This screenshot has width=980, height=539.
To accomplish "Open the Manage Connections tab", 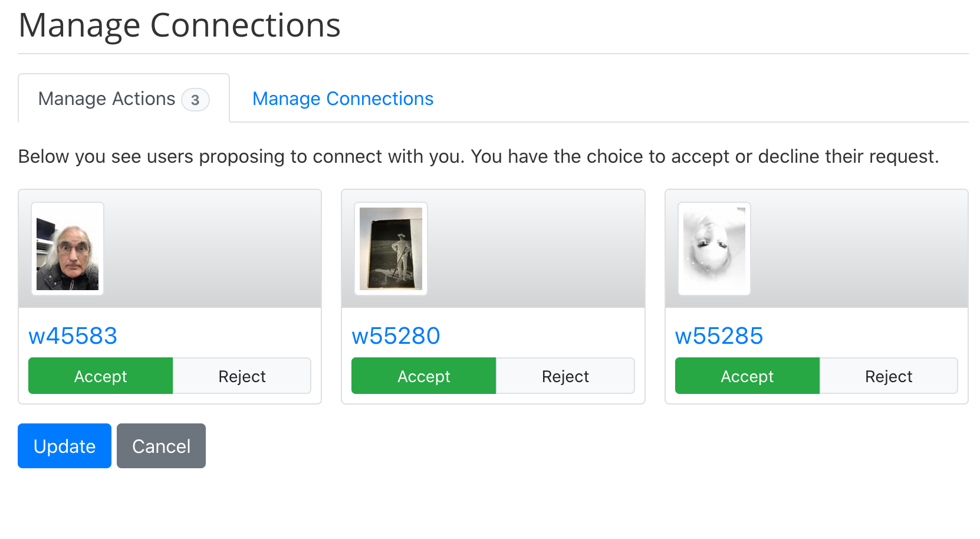I will pos(343,98).
